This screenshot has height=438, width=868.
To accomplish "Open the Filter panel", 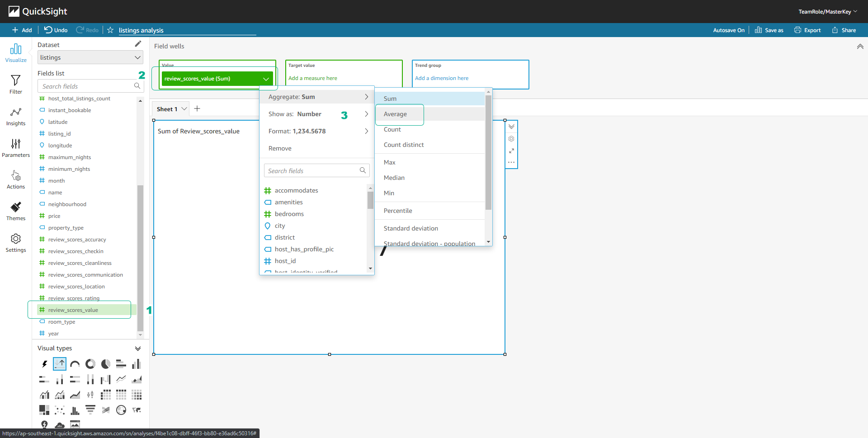I will [16, 85].
